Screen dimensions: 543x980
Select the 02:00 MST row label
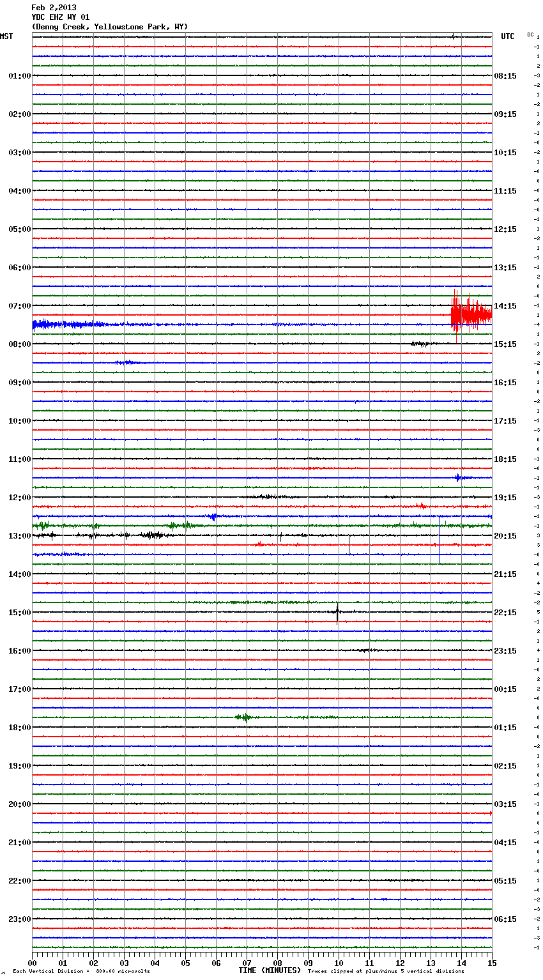tap(20, 114)
